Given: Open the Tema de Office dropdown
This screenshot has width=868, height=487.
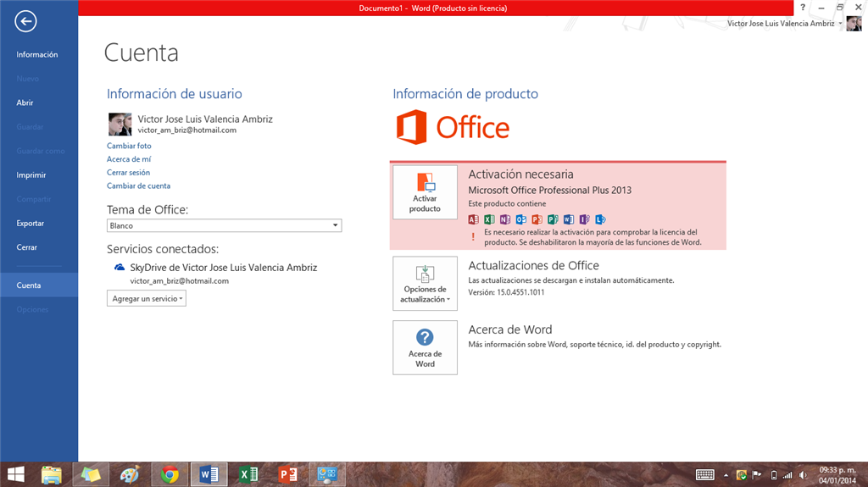Looking at the screenshot, I should (224, 226).
